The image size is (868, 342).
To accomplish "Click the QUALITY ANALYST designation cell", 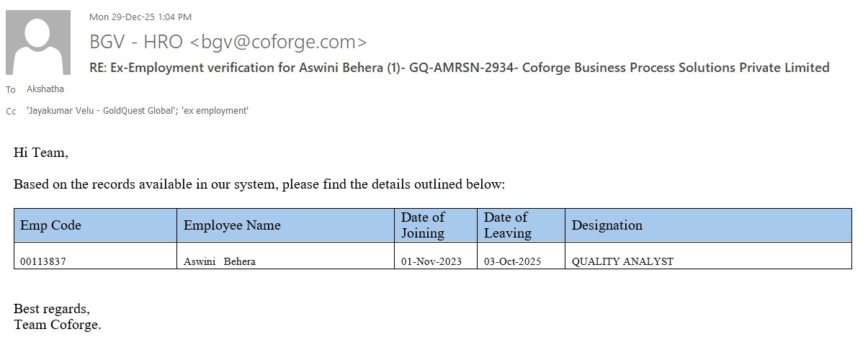I will coord(622,261).
